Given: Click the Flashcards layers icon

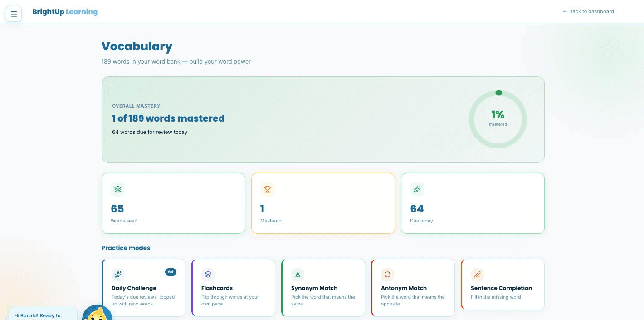Looking at the screenshot, I should (208, 274).
